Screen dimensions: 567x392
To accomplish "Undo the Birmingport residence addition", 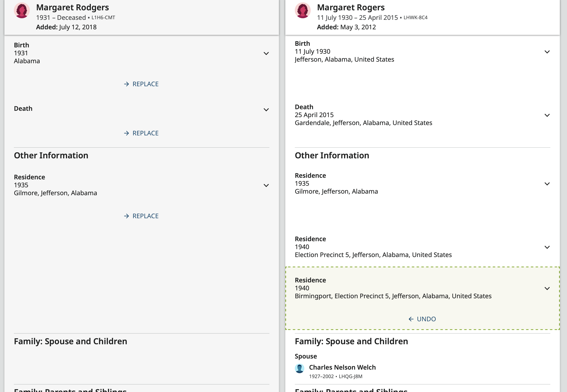I will [426, 319].
